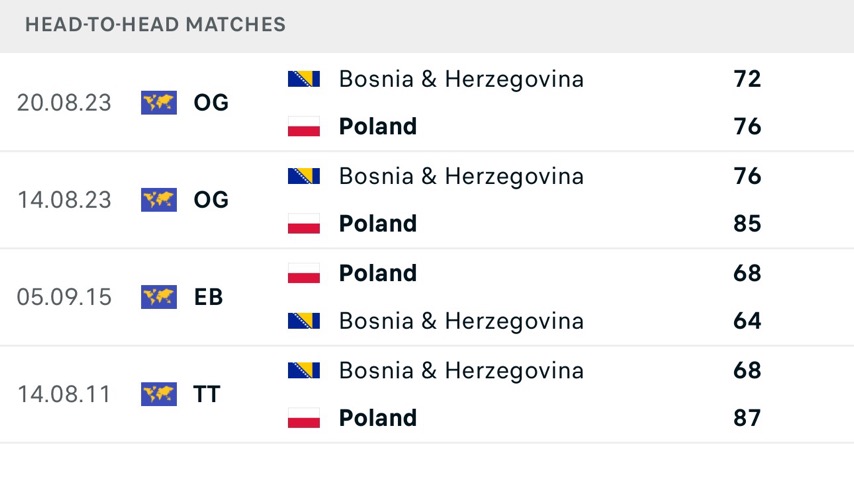Screen dimensions: 854x477
Task: Click Poland's score of 85
Action: [747, 223]
